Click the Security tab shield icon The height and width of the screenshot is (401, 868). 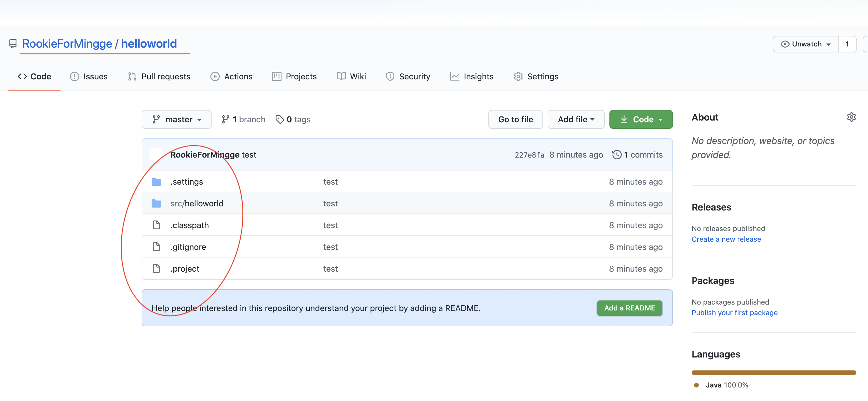coord(390,76)
